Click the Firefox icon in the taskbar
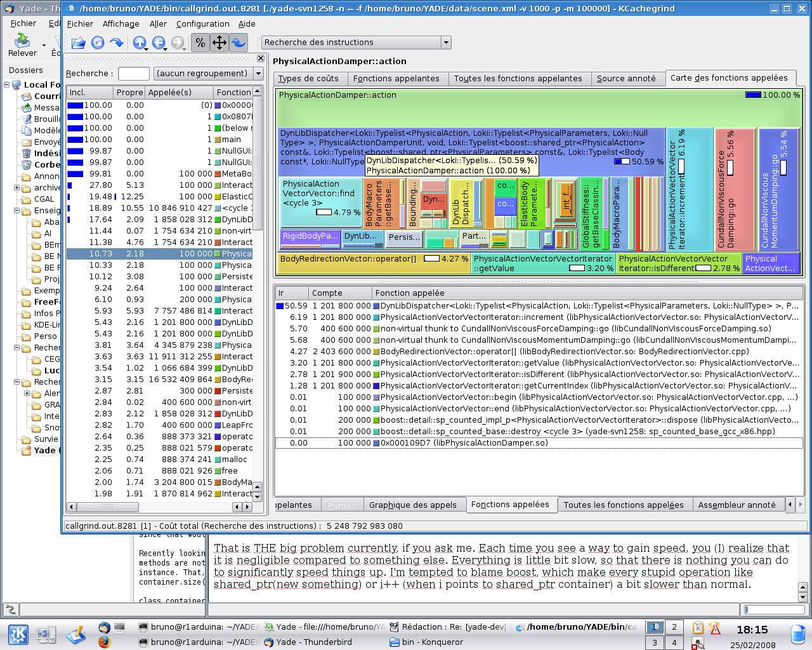The width and height of the screenshot is (812, 650). 104,642
